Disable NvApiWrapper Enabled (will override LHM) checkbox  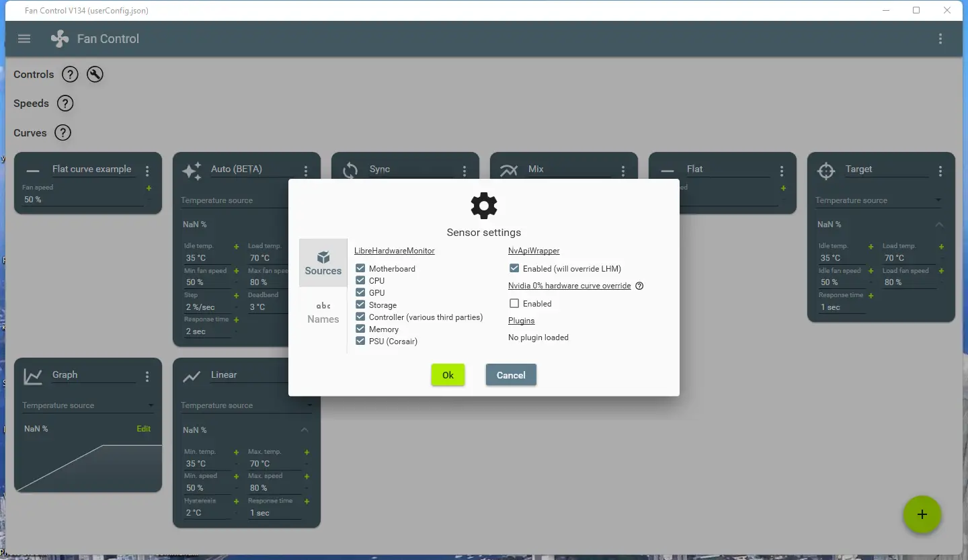click(514, 268)
